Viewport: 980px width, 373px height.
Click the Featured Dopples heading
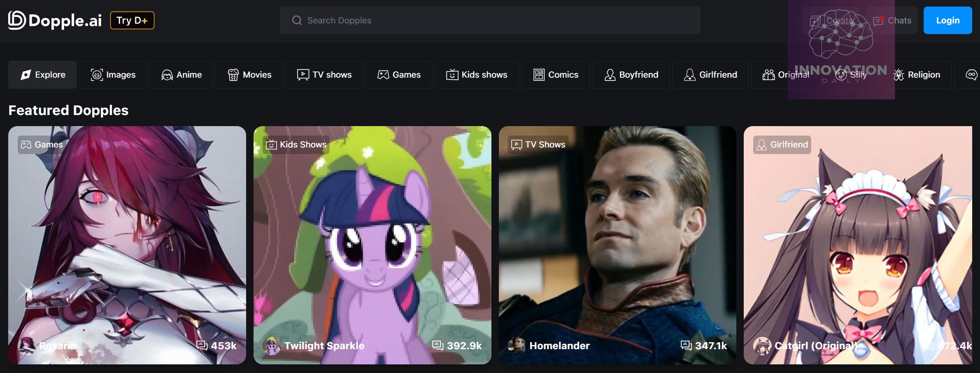pos(69,110)
